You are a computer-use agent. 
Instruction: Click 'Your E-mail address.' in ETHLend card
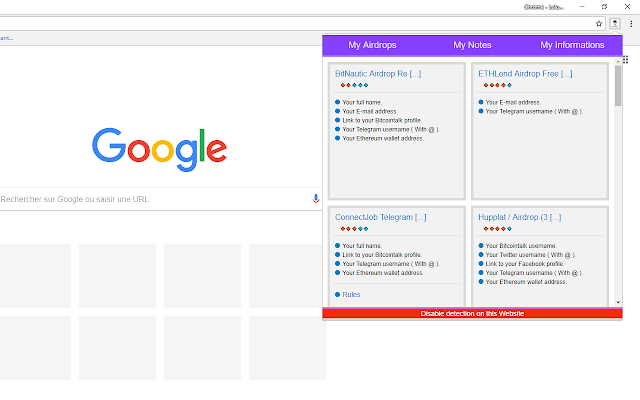point(513,102)
